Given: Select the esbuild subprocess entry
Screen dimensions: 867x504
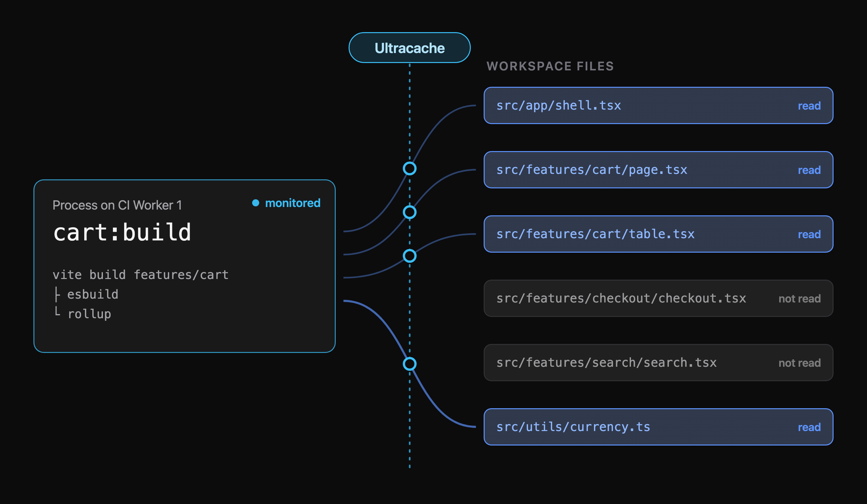Looking at the screenshot, I should click(93, 294).
